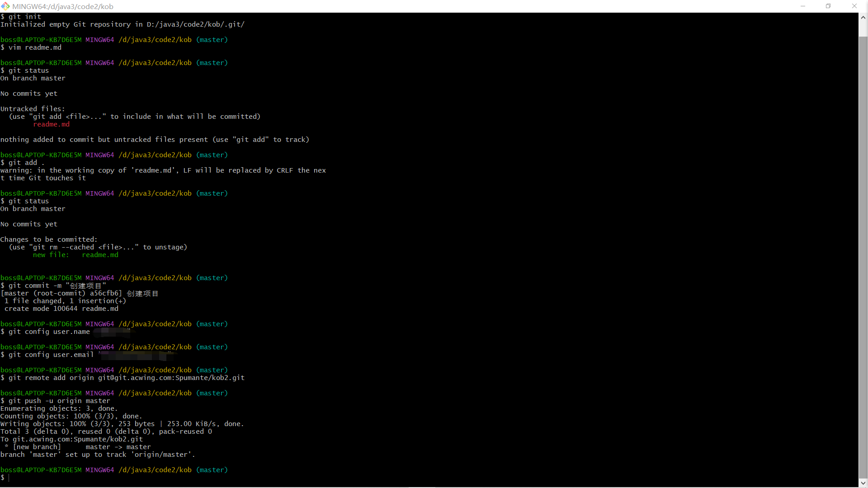Image resolution: width=868 pixels, height=488 pixels.
Task: Click the red untracked readme.md filename
Action: [x=51, y=124]
